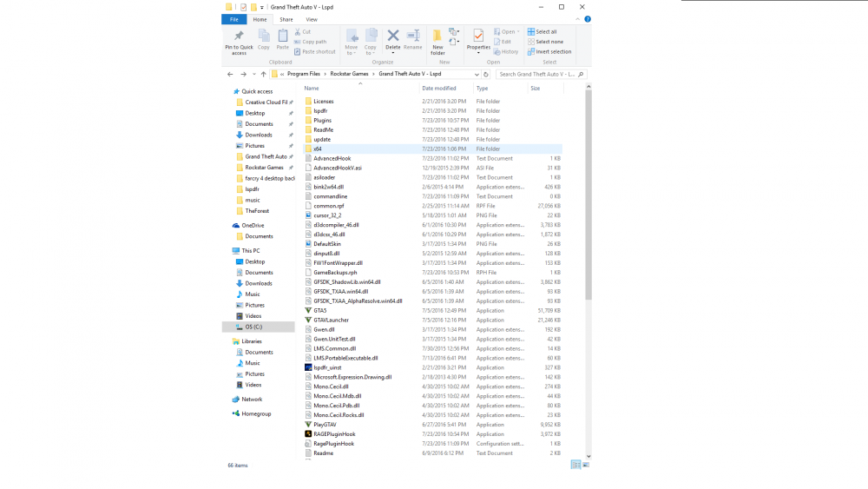The image size is (868, 489).
Task: Click Select all
Action: tap(542, 31)
